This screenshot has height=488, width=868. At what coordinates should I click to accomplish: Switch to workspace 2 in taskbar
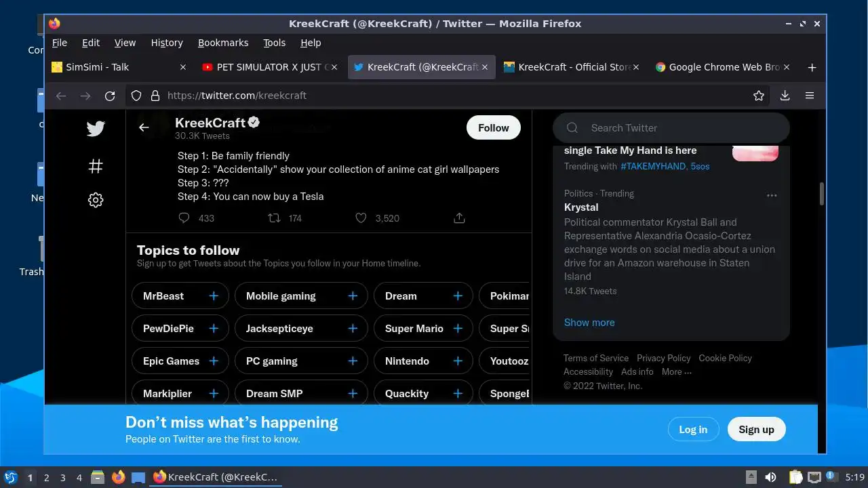46,477
